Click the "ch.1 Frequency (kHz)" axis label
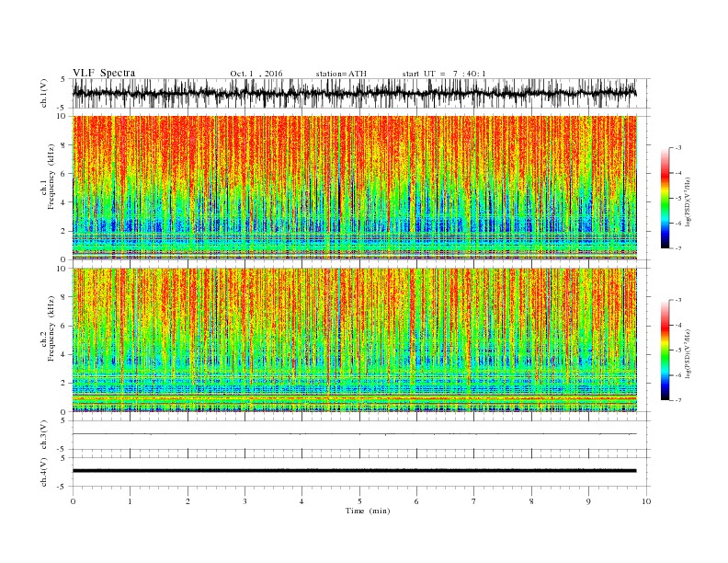This screenshot has height=563, width=728. coord(48,177)
